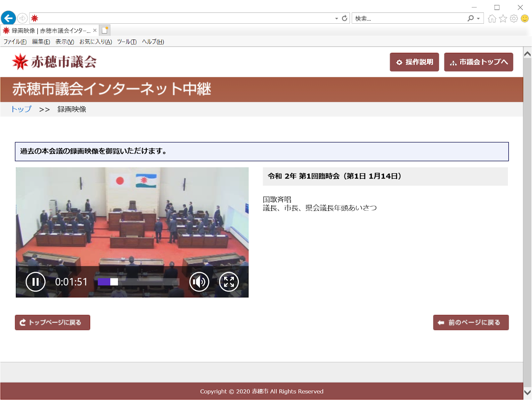Screen dimensions: 532x400
Task: Pause the video playback
Action: click(x=35, y=282)
